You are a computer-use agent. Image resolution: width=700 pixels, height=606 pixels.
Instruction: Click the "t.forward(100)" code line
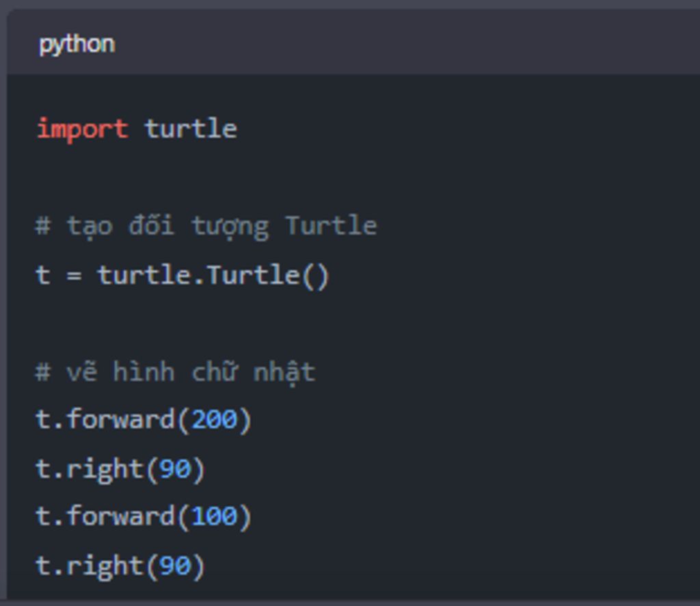(144, 517)
